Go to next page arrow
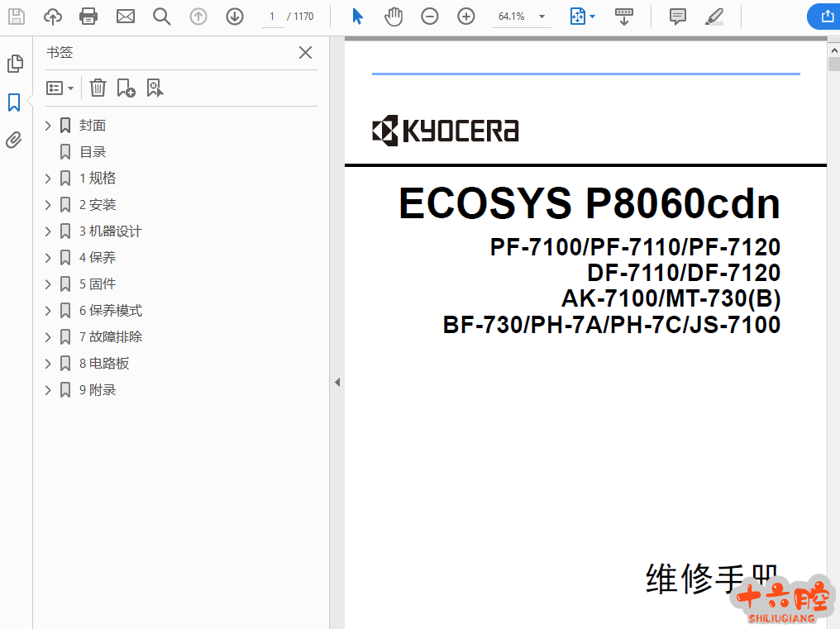The width and height of the screenshot is (840, 629). (x=235, y=17)
